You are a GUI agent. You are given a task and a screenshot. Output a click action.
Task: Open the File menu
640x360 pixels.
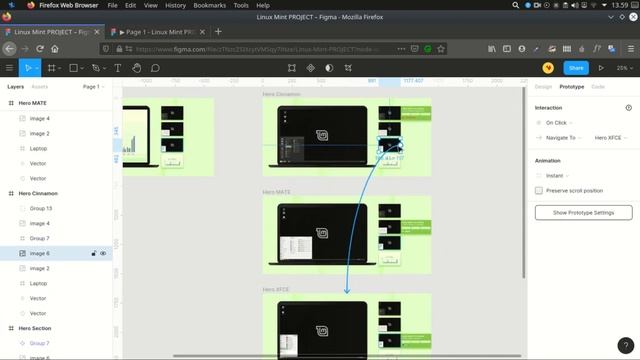click(112, 5)
